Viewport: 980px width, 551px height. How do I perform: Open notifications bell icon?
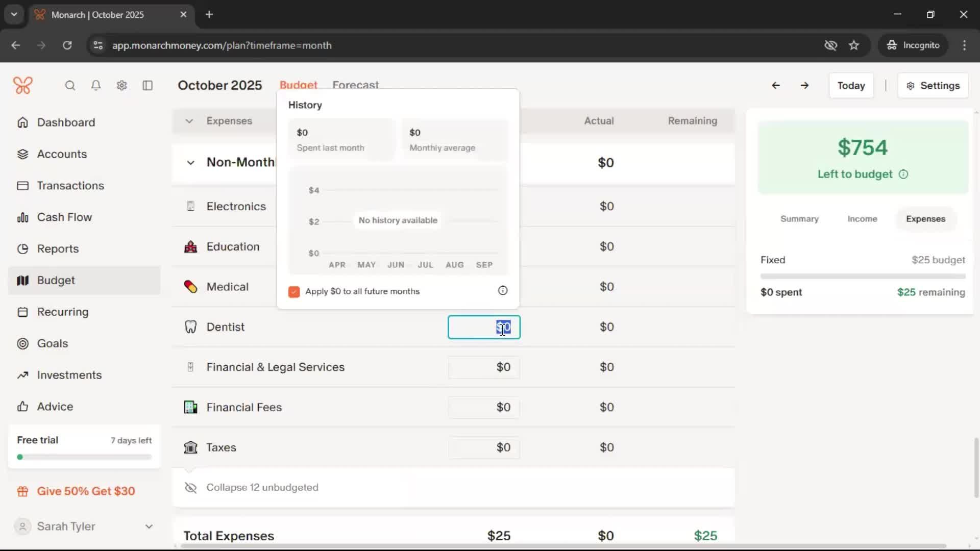[x=96, y=85]
